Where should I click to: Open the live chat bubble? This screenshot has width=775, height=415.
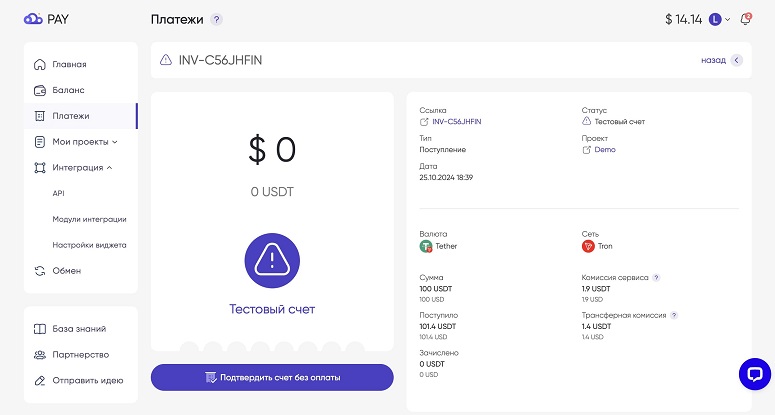pyautogui.click(x=755, y=374)
